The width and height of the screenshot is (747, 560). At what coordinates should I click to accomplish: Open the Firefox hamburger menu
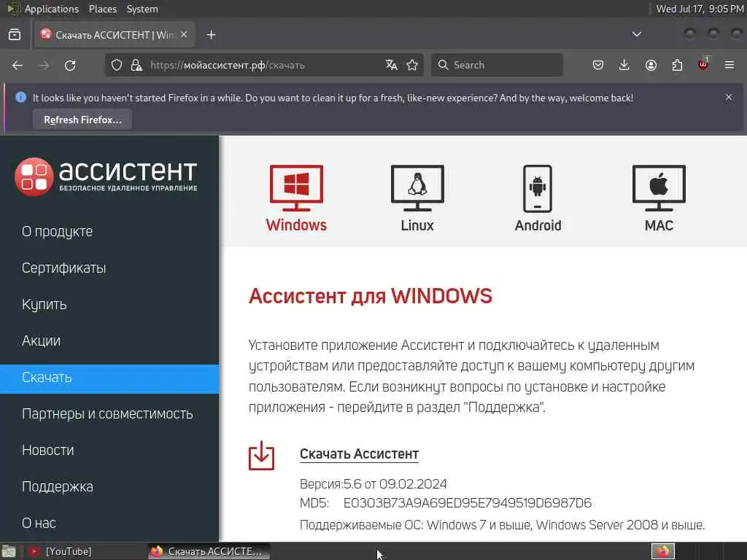(x=729, y=65)
